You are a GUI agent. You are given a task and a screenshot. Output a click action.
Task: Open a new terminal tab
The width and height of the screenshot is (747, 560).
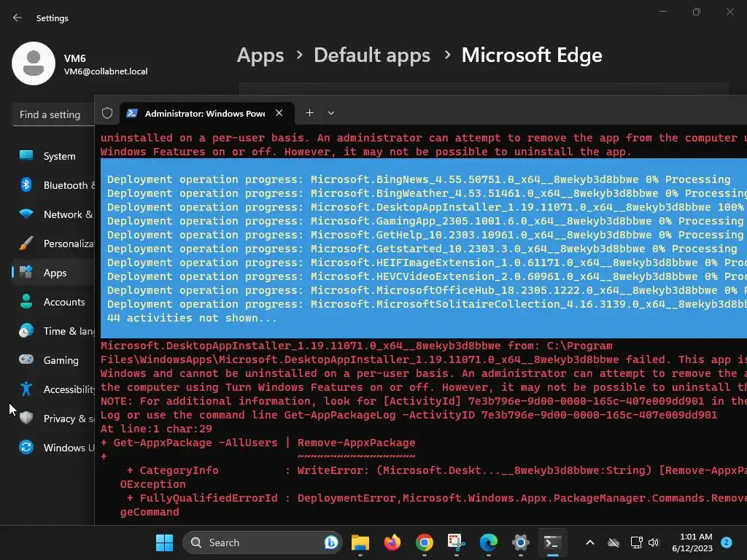(x=309, y=113)
